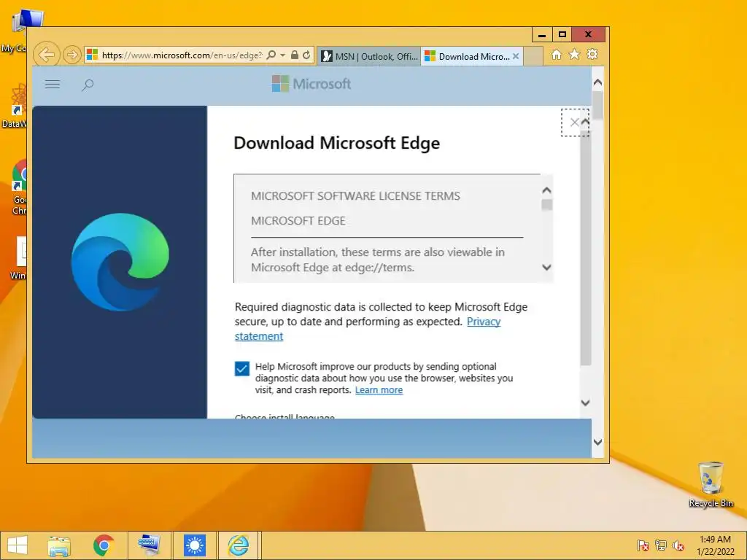Open the address bar autocomplete dropdown arrow

click(282, 55)
